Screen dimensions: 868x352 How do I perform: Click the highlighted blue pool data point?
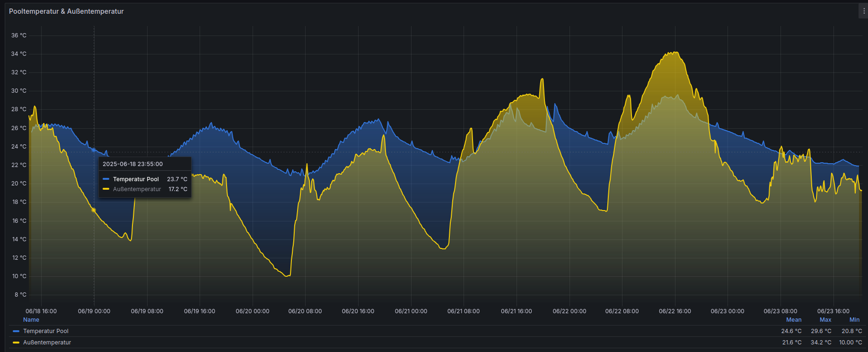pos(94,150)
